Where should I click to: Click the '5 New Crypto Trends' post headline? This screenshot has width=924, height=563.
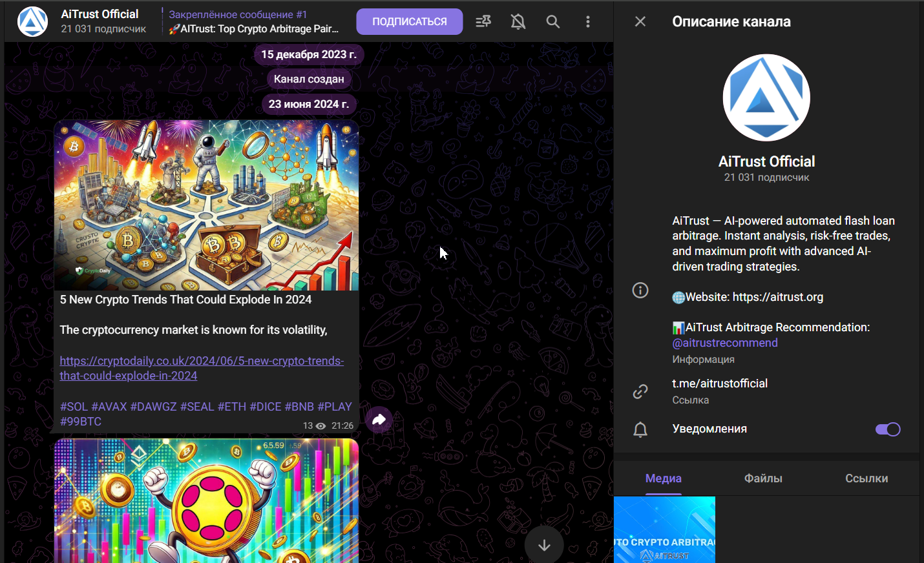click(x=186, y=300)
